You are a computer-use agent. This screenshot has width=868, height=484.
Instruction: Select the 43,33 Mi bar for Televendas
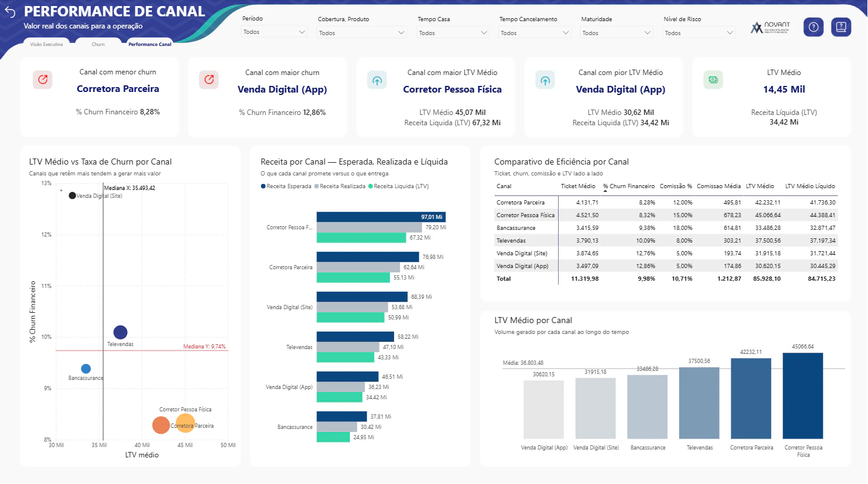pyautogui.click(x=346, y=358)
